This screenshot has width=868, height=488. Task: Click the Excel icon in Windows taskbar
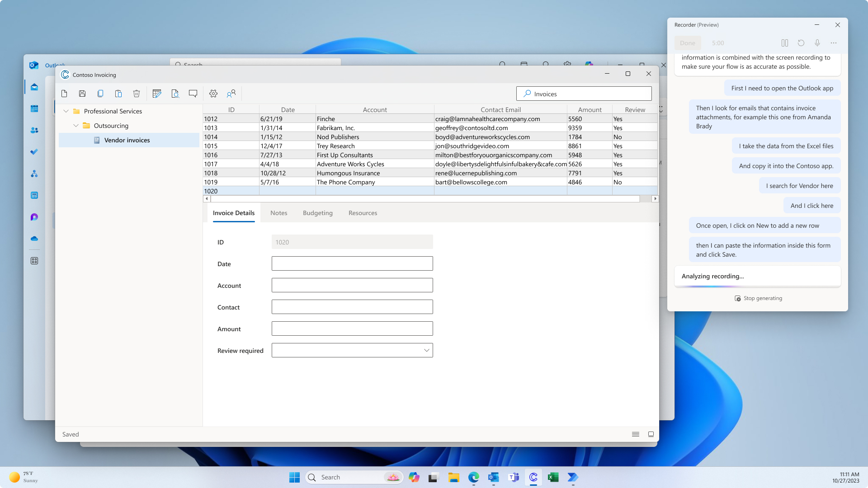click(552, 477)
